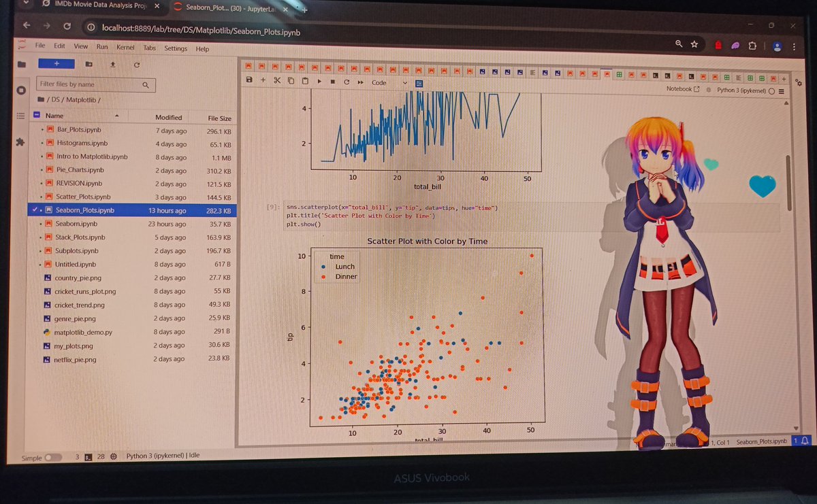This screenshot has height=504, width=817.
Task: Open the File menu
Action: 40,46
